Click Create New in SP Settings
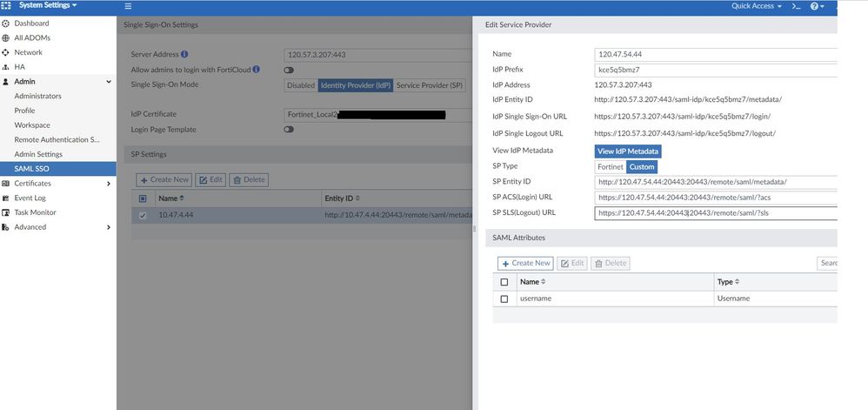The image size is (868, 410). (164, 179)
